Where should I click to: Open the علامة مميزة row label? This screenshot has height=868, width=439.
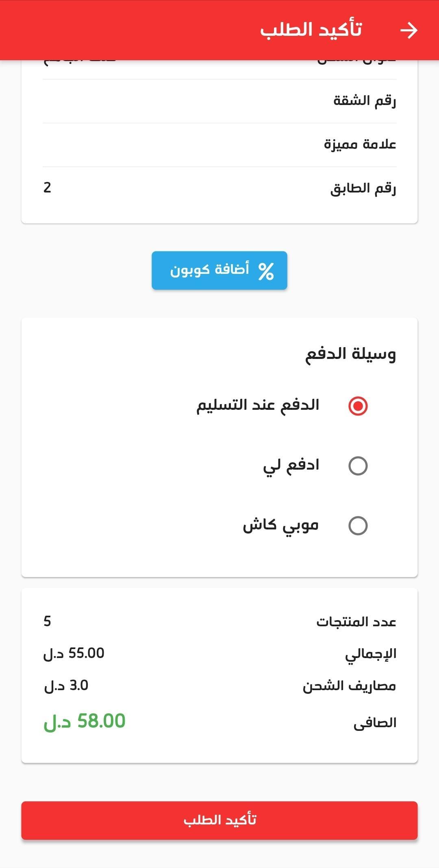click(360, 144)
